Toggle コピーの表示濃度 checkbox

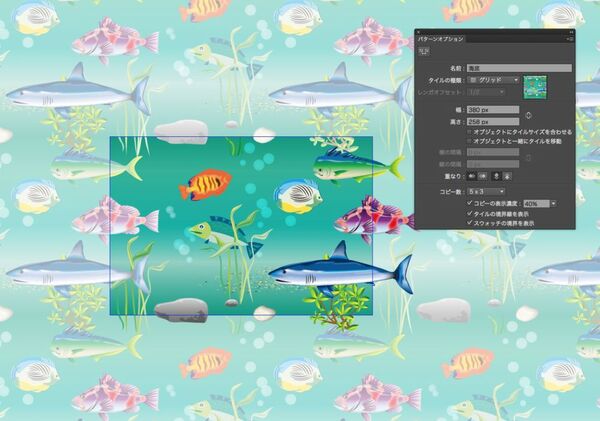(470, 203)
